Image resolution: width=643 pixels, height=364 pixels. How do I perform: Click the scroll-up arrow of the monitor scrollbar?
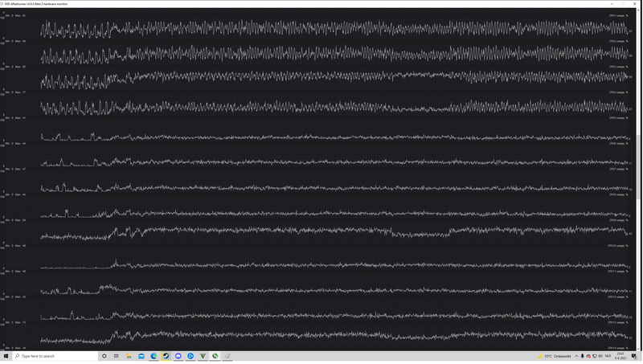coord(640,10)
